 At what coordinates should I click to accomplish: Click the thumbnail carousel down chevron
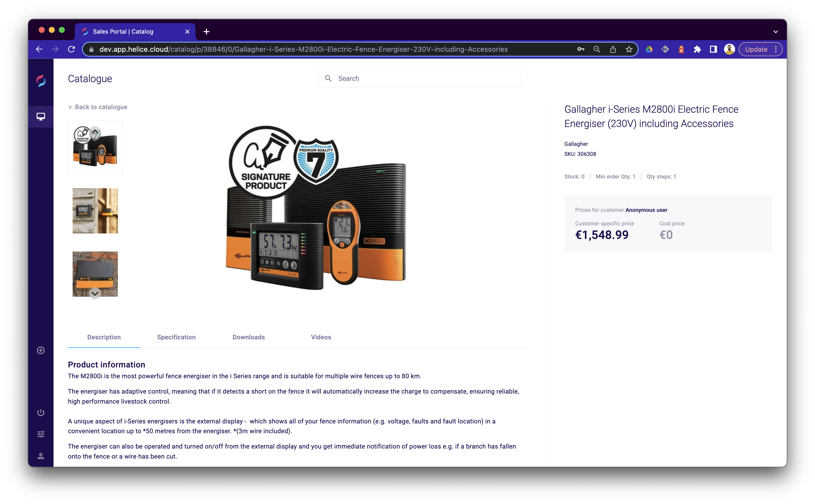[x=95, y=293]
